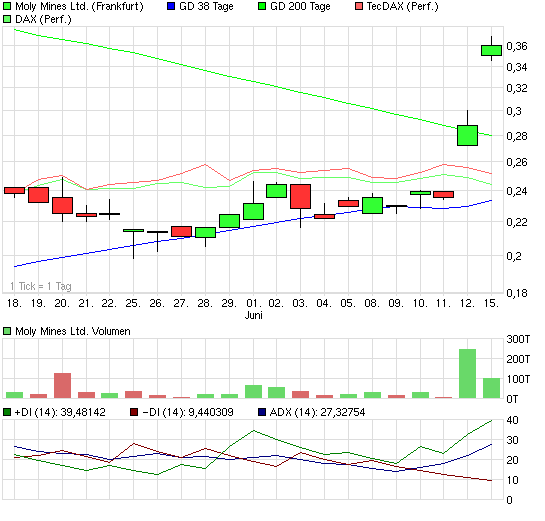Select the 'TecDAX (Perf.)' legend label
Viewport: 545px width, 521px height.
[402, 6]
